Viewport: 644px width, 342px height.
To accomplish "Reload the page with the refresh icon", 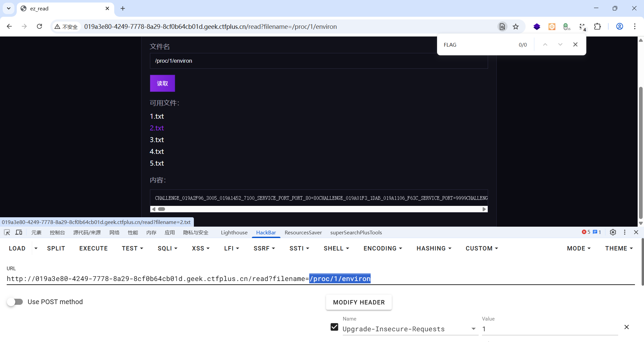I will [x=40, y=26].
